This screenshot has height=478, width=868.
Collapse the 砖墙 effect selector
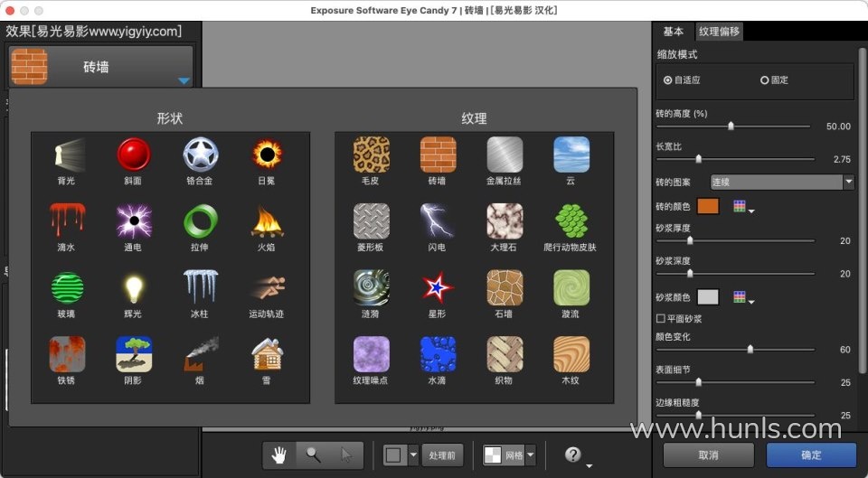pos(184,80)
